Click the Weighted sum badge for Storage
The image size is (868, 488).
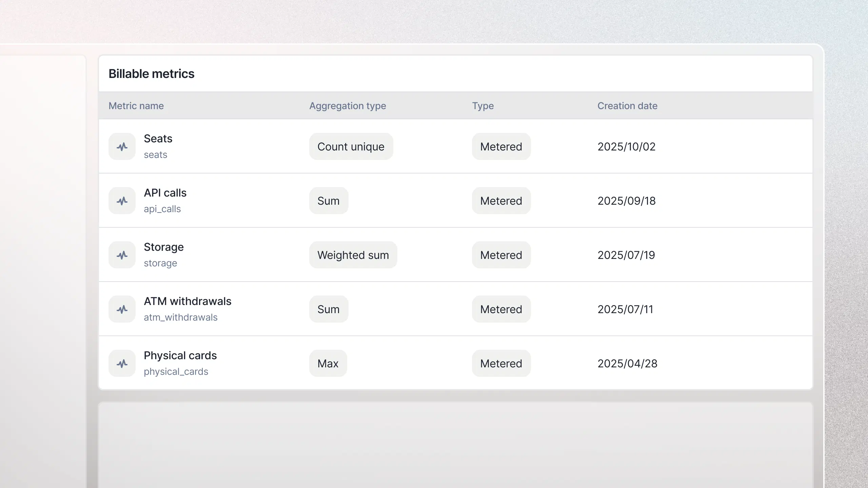353,255
